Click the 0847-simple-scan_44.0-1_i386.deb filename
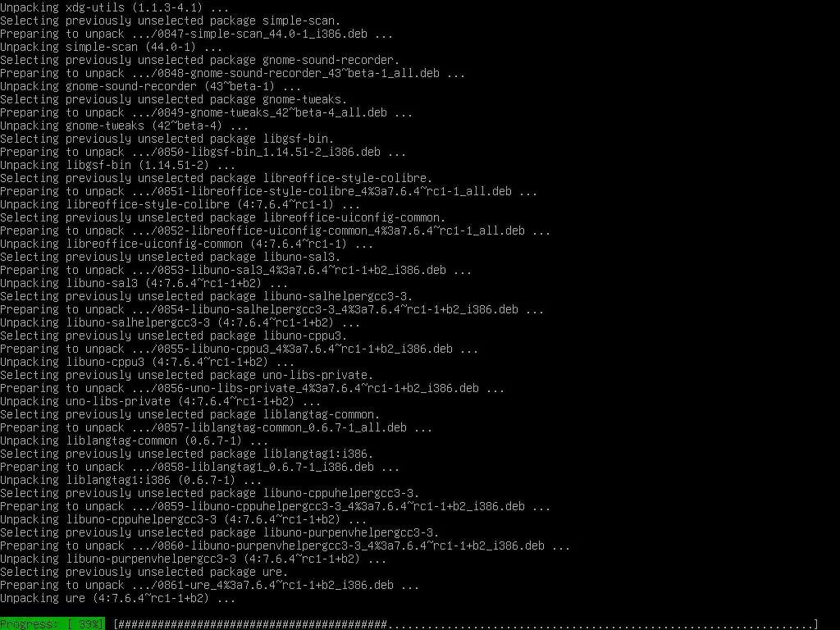 [x=262, y=34]
